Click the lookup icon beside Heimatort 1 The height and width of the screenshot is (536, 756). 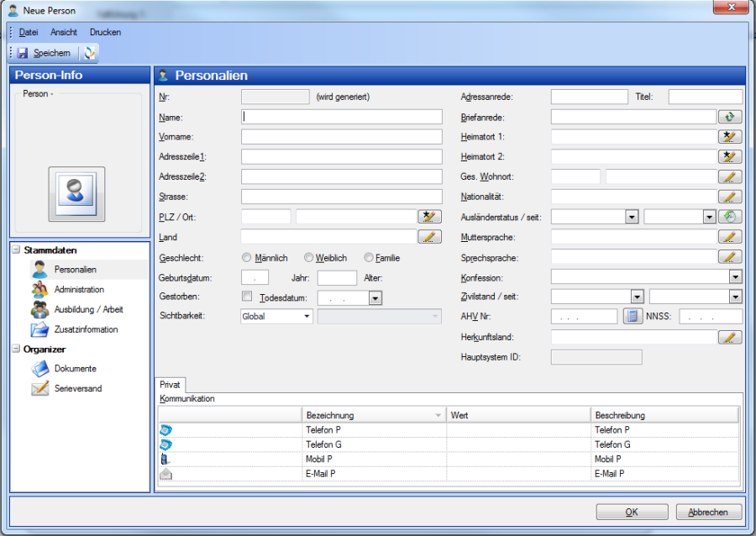[x=730, y=137]
